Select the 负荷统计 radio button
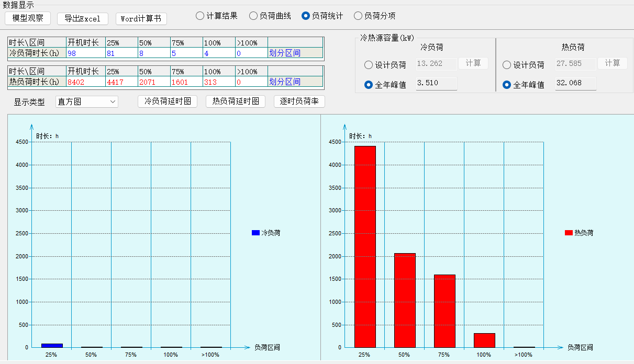Screen dimensions: 634x364 306,16
